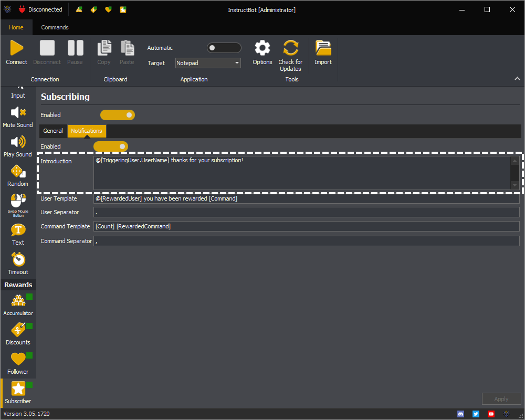
Task: Click the Subscribing page heading
Action: pos(65,97)
